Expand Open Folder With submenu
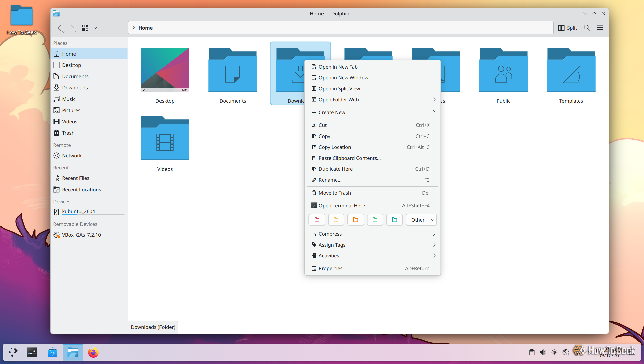Image resolution: width=644 pixels, height=364 pixels. tap(372, 100)
